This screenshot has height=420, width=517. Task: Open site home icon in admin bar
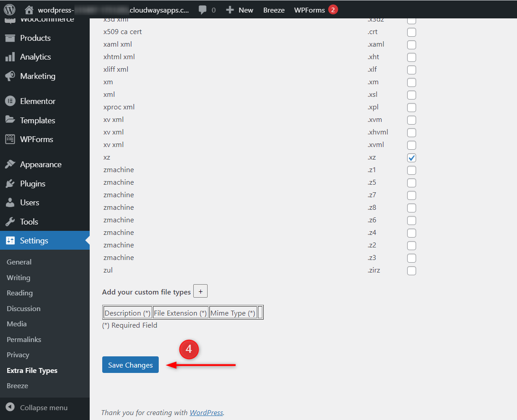click(29, 10)
